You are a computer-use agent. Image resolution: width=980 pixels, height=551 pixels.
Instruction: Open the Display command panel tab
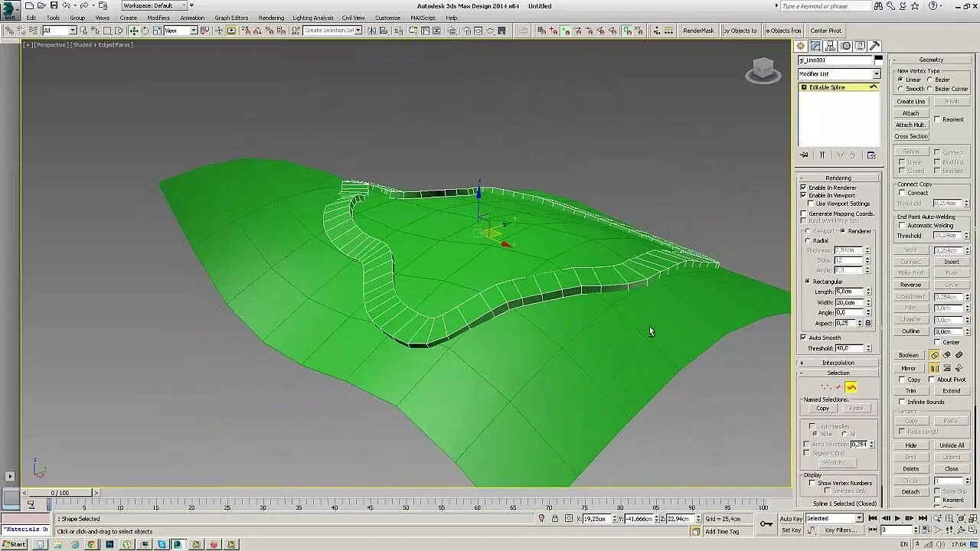click(860, 46)
